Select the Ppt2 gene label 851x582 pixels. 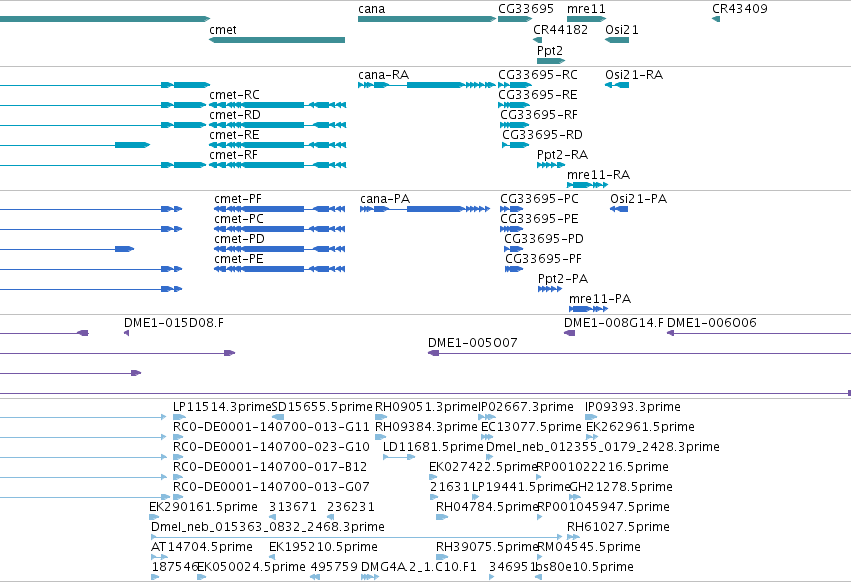[x=550, y=50]
